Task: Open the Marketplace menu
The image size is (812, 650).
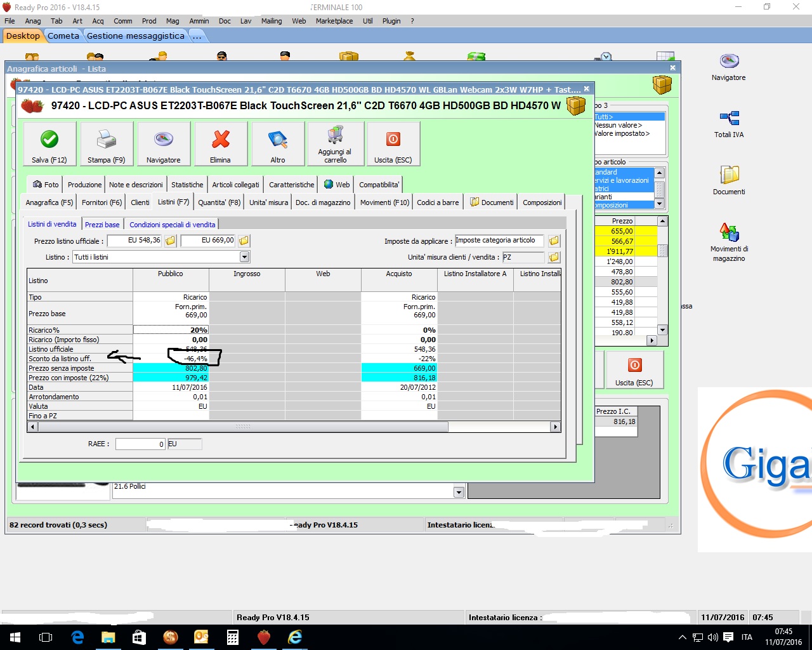Action: (334, 21)
